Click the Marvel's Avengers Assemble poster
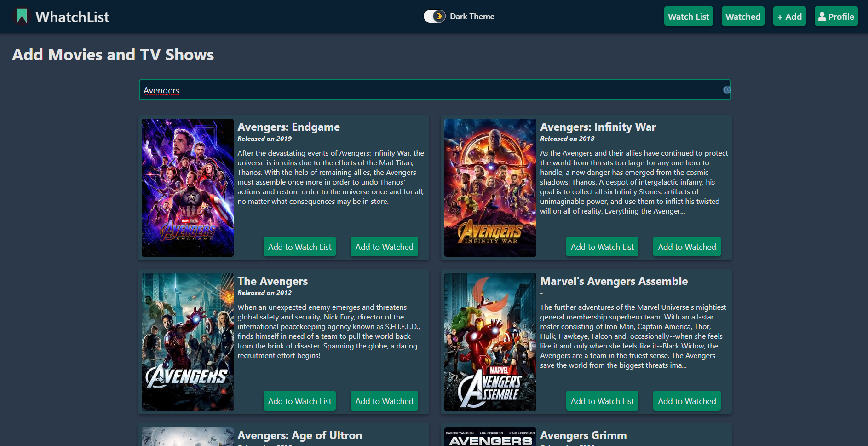868x446 pixels. tap(490, 342)
